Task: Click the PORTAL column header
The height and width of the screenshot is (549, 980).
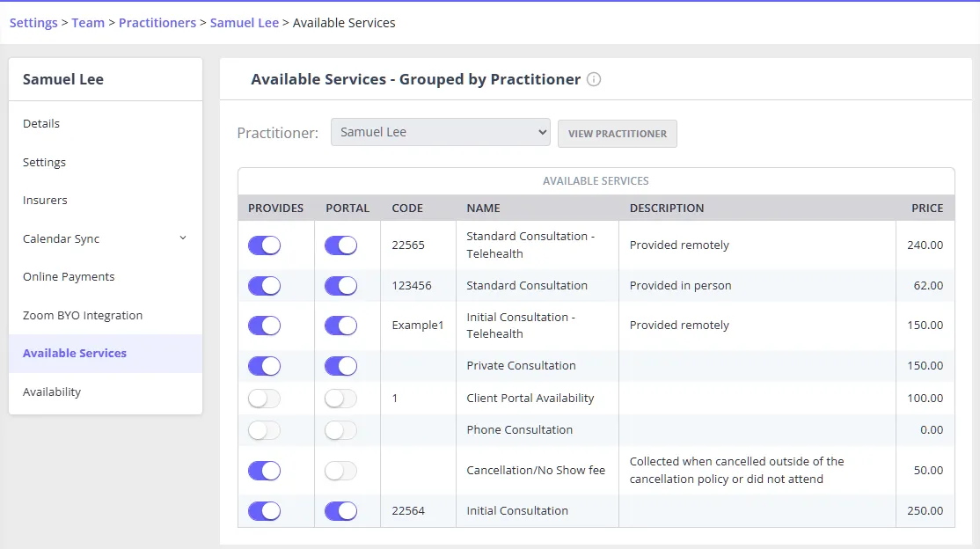Action: tap(347, 209)
